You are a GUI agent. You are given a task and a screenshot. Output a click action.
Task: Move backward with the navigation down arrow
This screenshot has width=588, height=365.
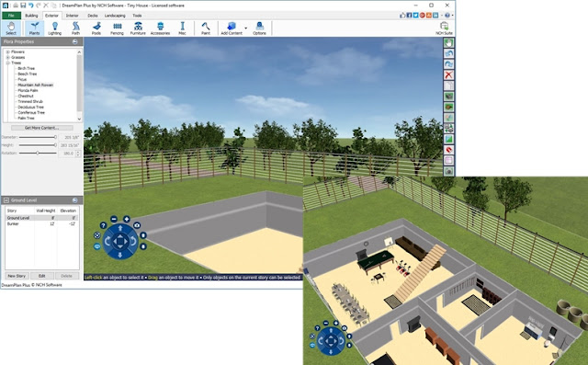tap(120, 255)
